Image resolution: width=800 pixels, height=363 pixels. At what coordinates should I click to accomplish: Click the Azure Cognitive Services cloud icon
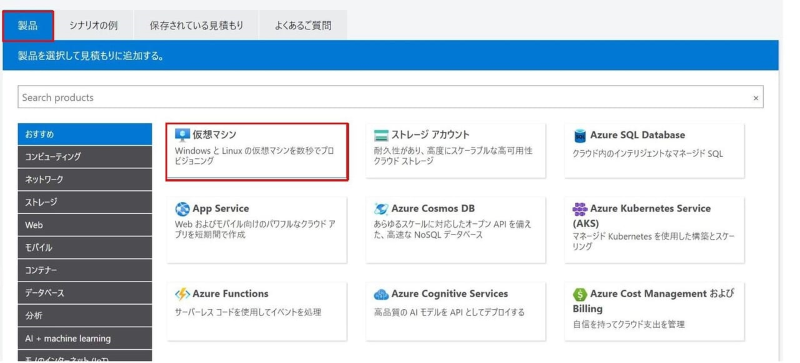(381, 294)
